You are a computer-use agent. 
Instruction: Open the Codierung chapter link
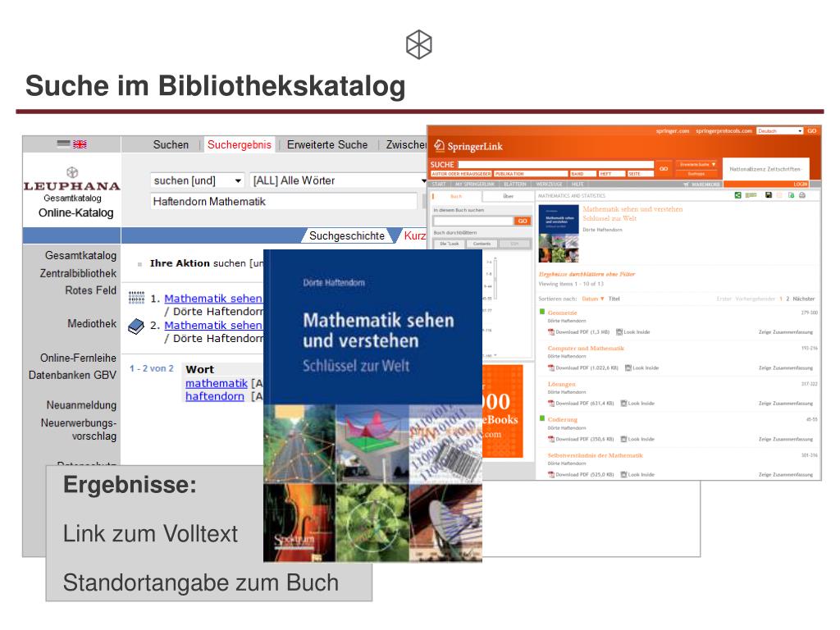coord(563,419)
